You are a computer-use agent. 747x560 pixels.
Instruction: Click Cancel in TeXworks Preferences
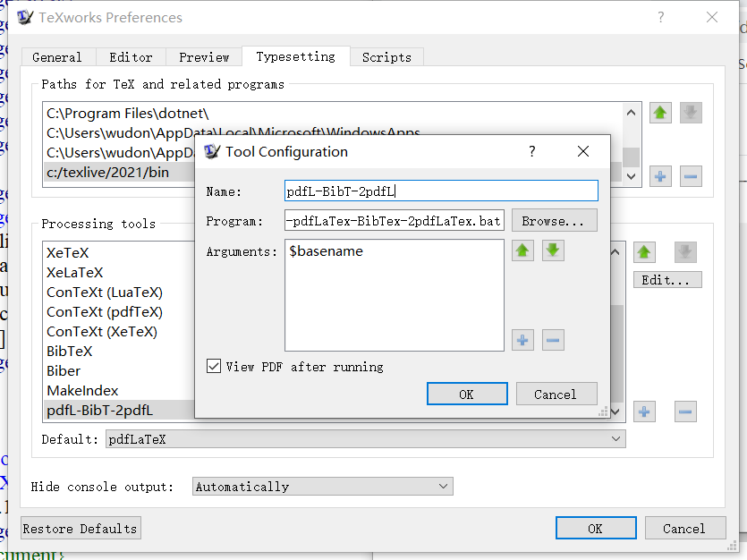pos(685,528)
